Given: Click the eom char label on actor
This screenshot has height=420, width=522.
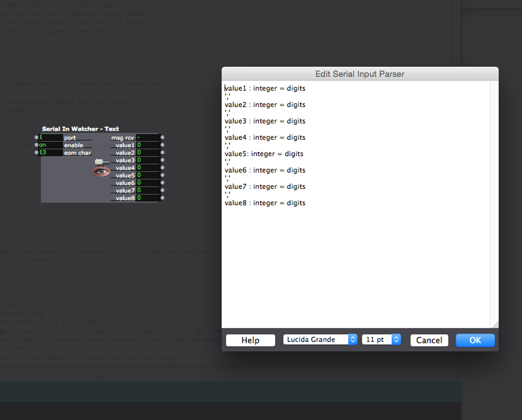Looking at the screenshot, I should pyautogui.click(x=77, y=153).
